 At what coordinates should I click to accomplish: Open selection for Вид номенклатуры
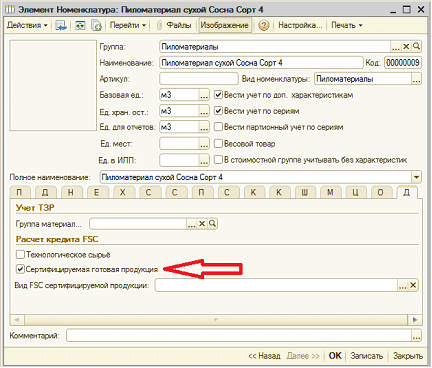point(416,79)
